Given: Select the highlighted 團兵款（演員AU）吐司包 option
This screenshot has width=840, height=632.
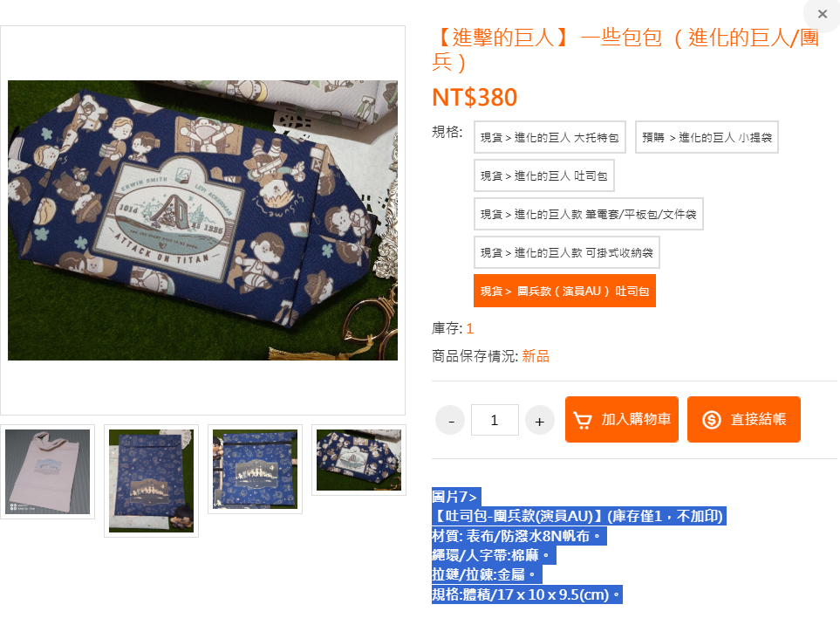Looking at the screenshot, I should click(x=564, y=291).
